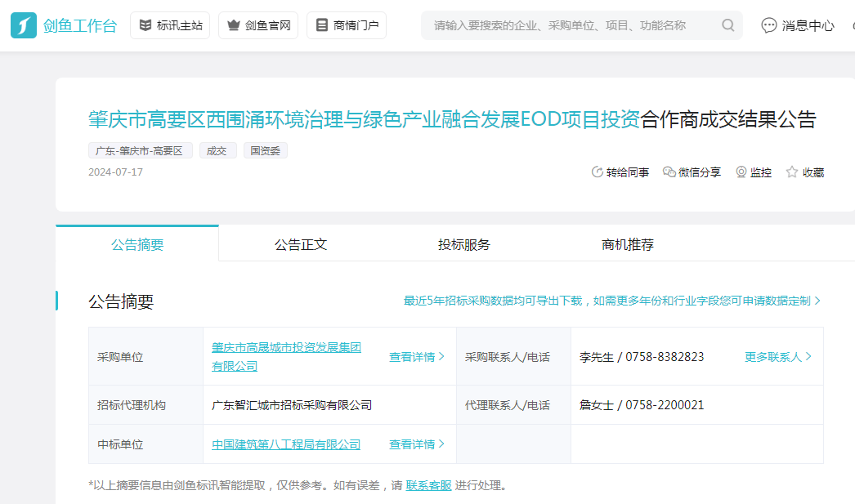Screen dimensions: 855x504
Task: Click the 联系客服 link
Action: click(428, 485)
